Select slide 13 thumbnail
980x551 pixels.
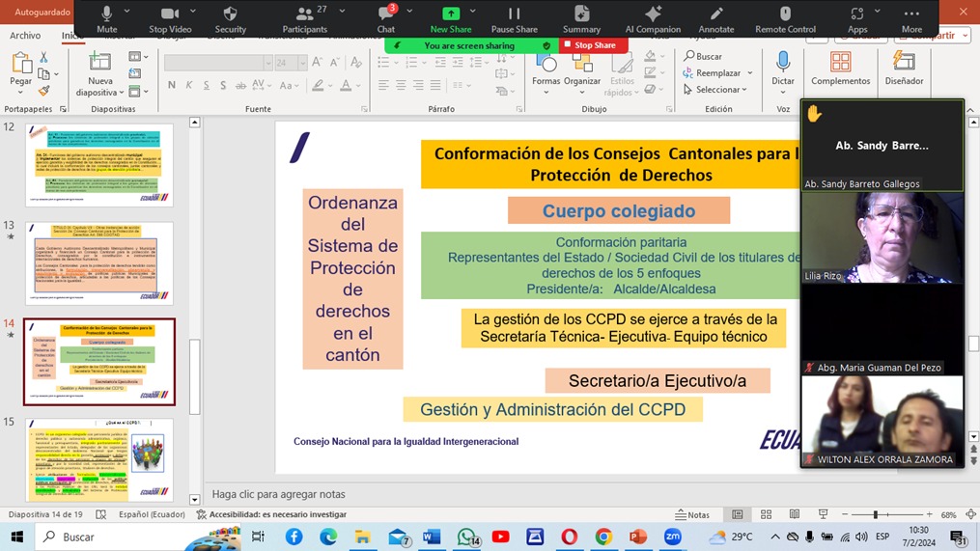99,263
